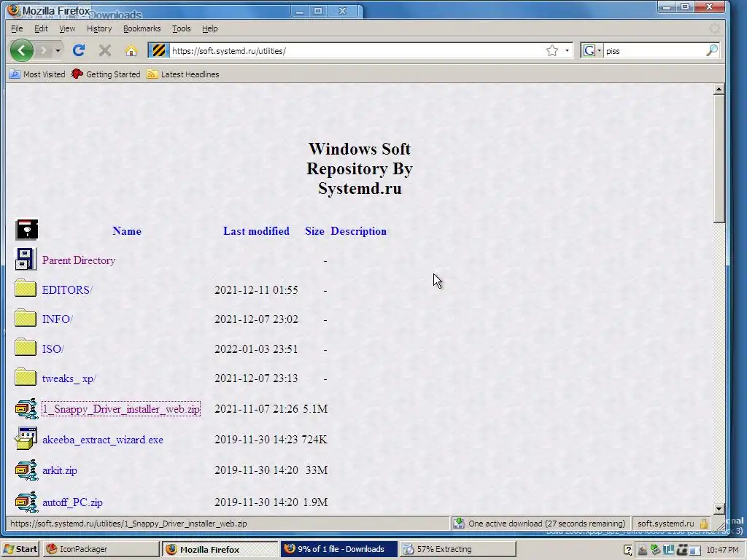Open the ISO/ folder link

(53, 349)
